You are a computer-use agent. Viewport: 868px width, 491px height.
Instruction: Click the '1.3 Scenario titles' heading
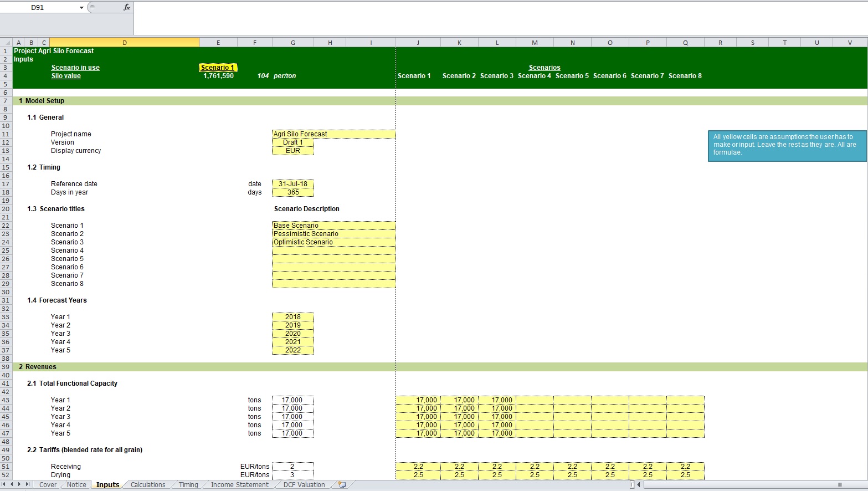56,209
